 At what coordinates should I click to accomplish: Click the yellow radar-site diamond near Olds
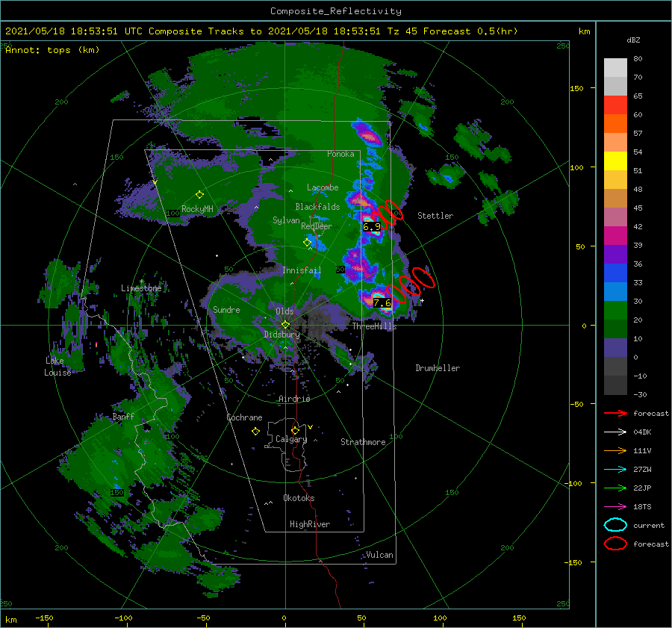[285, 325]
